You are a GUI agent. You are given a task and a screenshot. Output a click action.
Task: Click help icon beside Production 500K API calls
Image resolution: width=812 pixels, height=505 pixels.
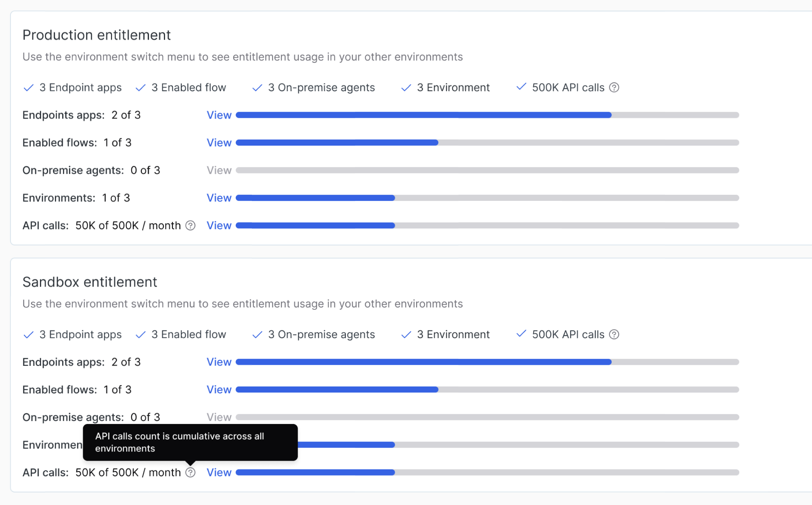pos(614,88)
